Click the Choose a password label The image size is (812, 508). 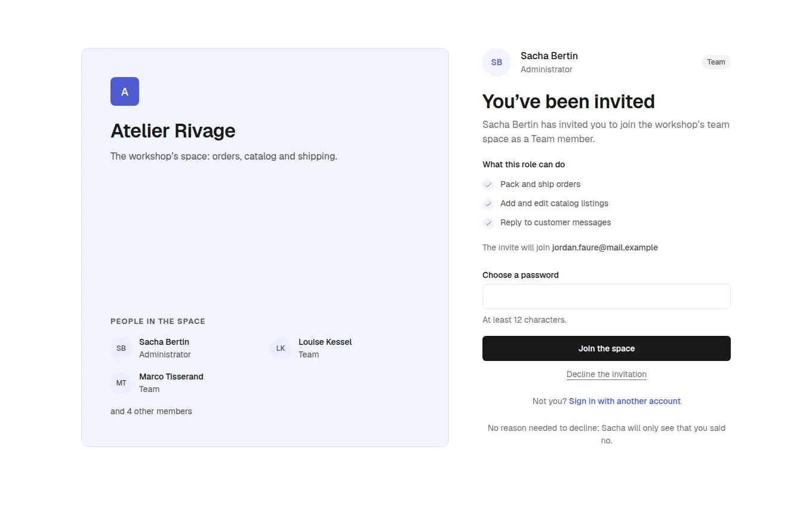[521, 275]
